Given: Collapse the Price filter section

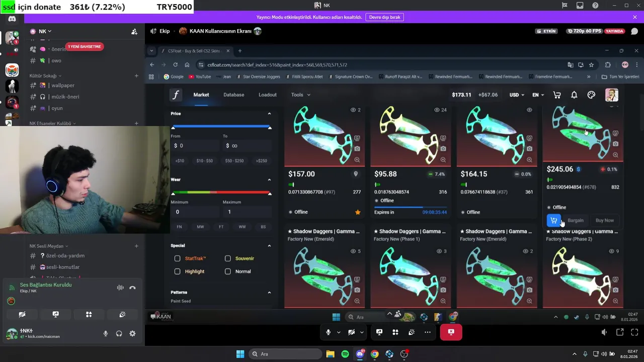Looking at the screenshot, I should pyautogui.click(x=269, y=114).
